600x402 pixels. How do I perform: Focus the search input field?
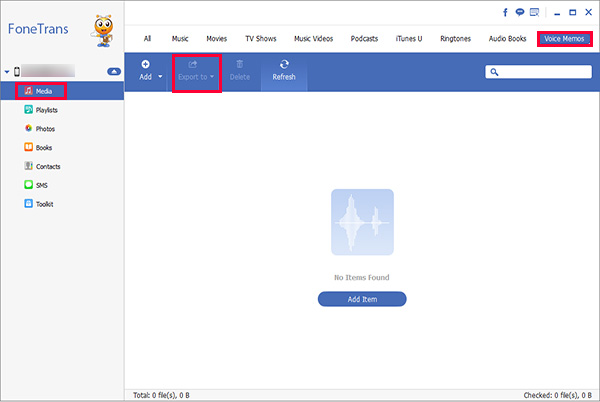click(x=538, y=72)
